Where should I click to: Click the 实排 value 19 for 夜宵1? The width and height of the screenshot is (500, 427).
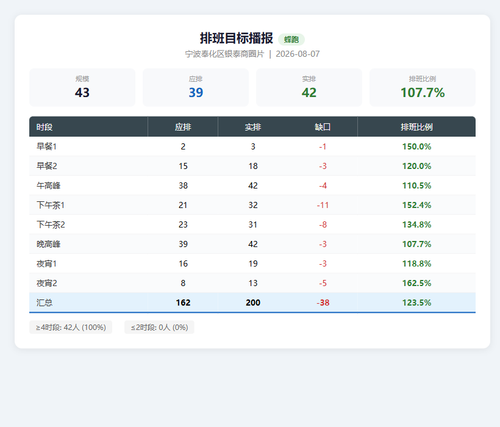coord(253,264)
